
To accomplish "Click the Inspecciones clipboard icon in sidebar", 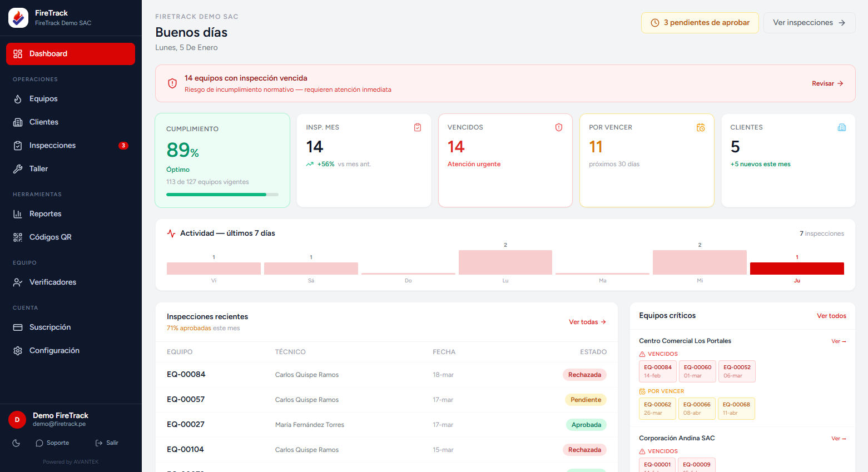I will [18, 146].
